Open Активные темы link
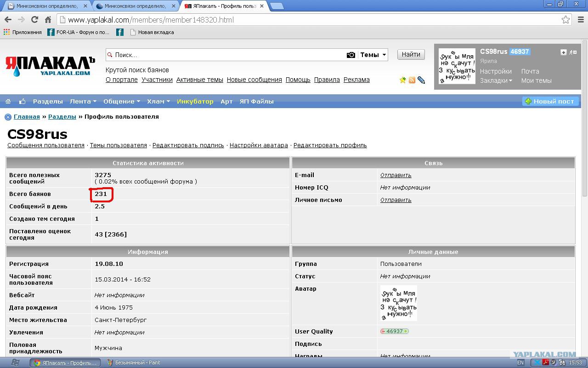 [200, 80]
